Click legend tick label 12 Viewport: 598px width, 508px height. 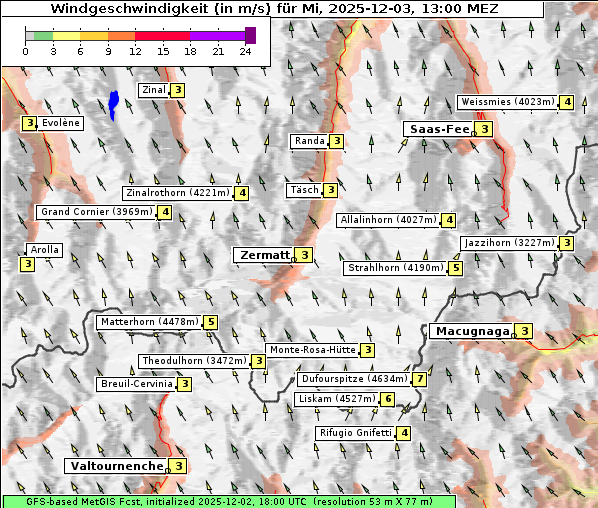click(x=135, y=51)
